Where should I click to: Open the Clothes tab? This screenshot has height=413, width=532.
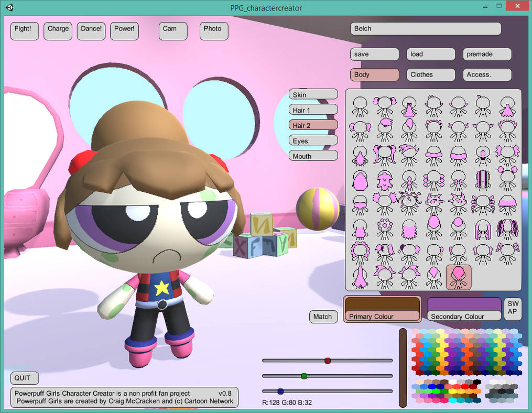(431, 74)
